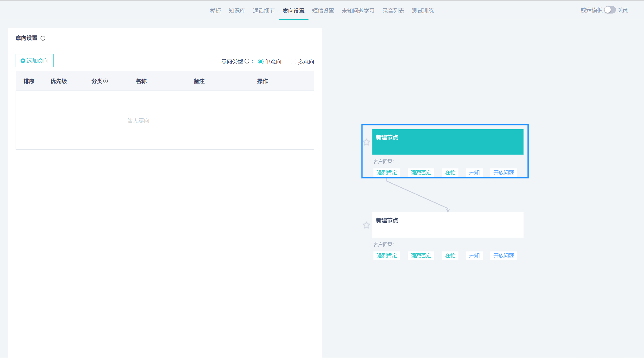Click 强烈肯定 tag in the lower node
This screenshot has width=644, height=358.
pos(387,255)
